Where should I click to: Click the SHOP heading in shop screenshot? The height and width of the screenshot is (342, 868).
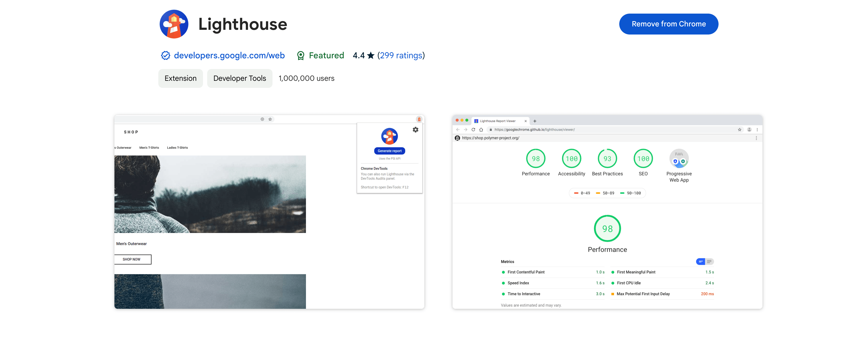pyautogui.click(x=131, y=132)
